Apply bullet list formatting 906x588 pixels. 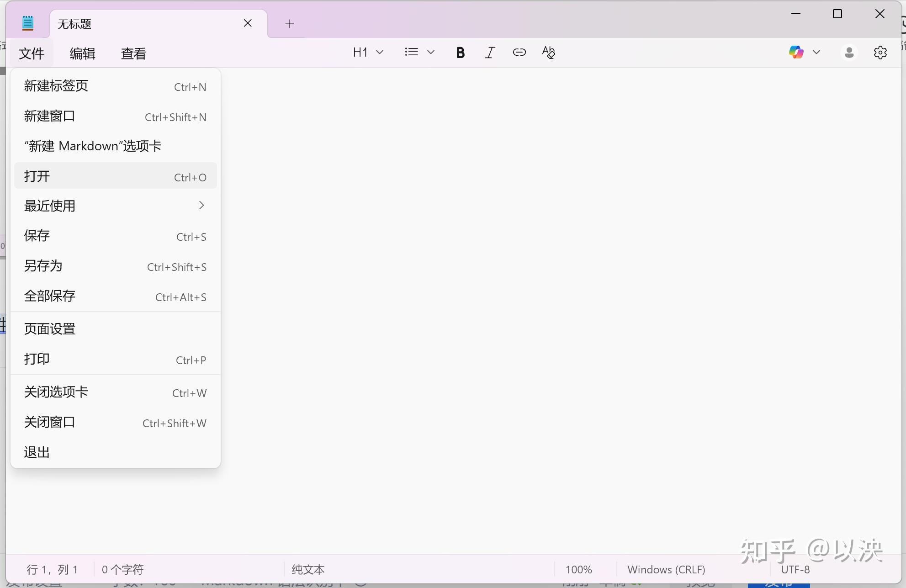(x=411, y=52)
